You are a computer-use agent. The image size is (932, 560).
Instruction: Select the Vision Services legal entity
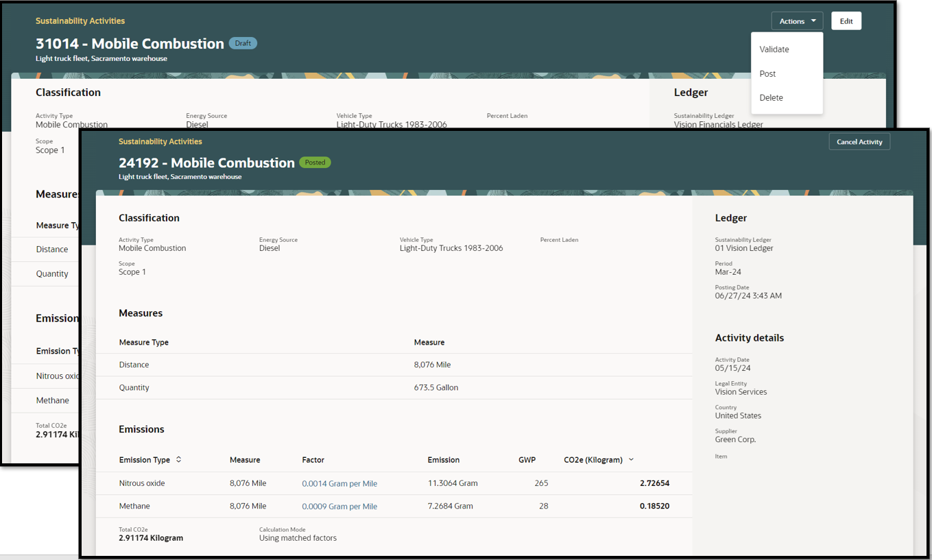pyautogui.click(x=741, y=392)
